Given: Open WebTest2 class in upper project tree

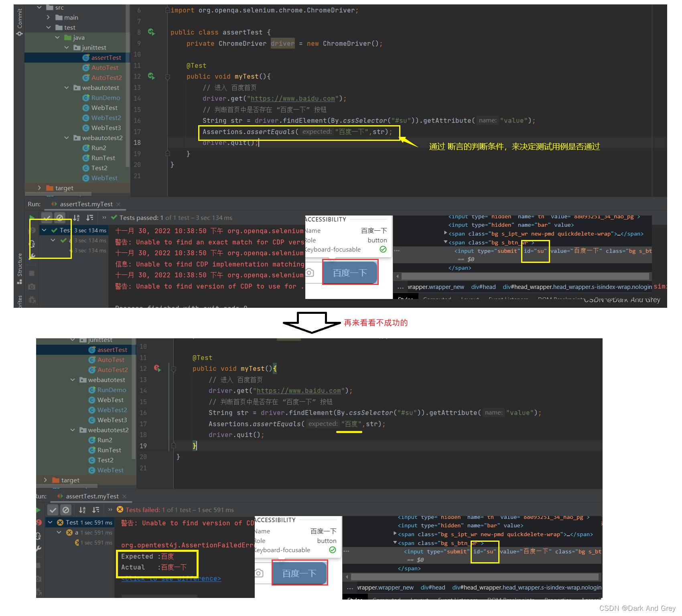Looking at the screenshot, I should [106, 118].
